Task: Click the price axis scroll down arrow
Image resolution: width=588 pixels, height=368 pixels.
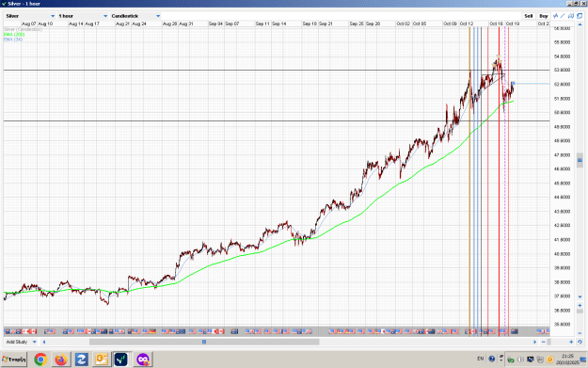Action: tap(580, 296)
